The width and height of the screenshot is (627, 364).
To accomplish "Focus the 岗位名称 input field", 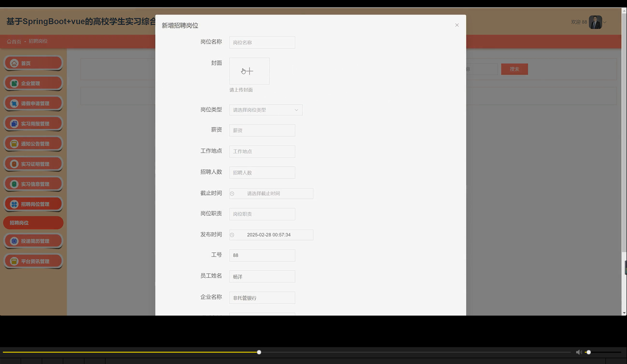I will (x=262, y=42).
